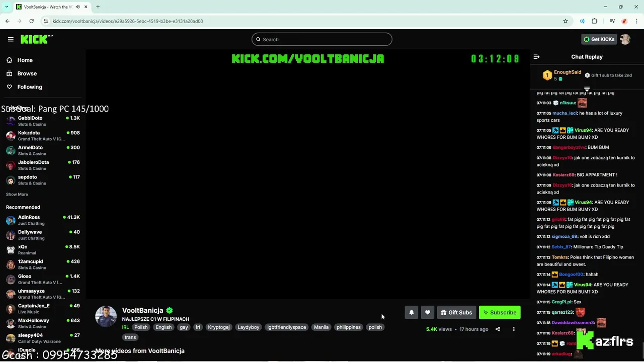The image size is (644, 362).
Task: Open AdinRoss recommended channel
Action: [43, 220]
